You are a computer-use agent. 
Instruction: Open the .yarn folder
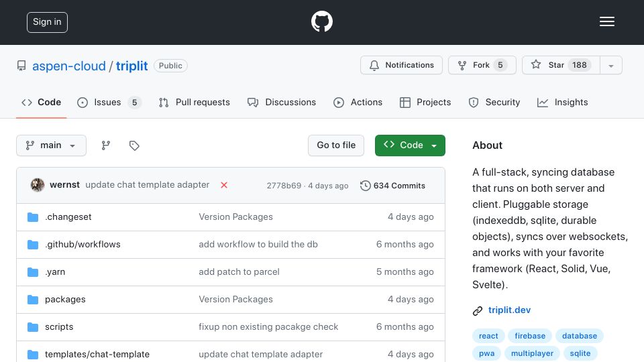[x=55, y=271]
